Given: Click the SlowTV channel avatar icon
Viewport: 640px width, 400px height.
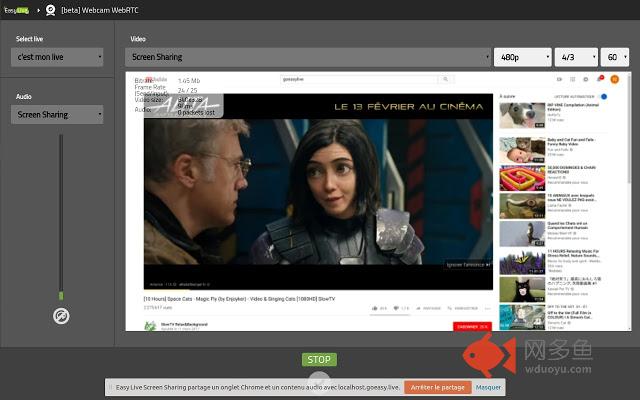Looking at the screenshot, I should 151,326.
